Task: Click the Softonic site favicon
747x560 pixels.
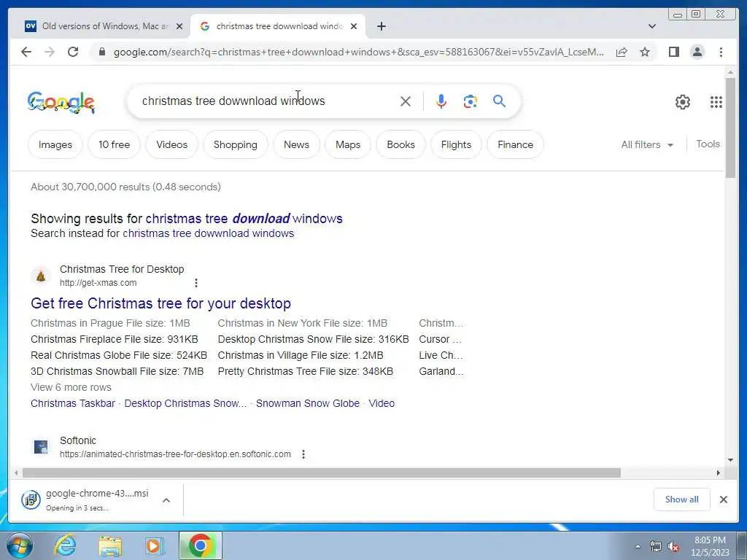Action: [41, 447]
